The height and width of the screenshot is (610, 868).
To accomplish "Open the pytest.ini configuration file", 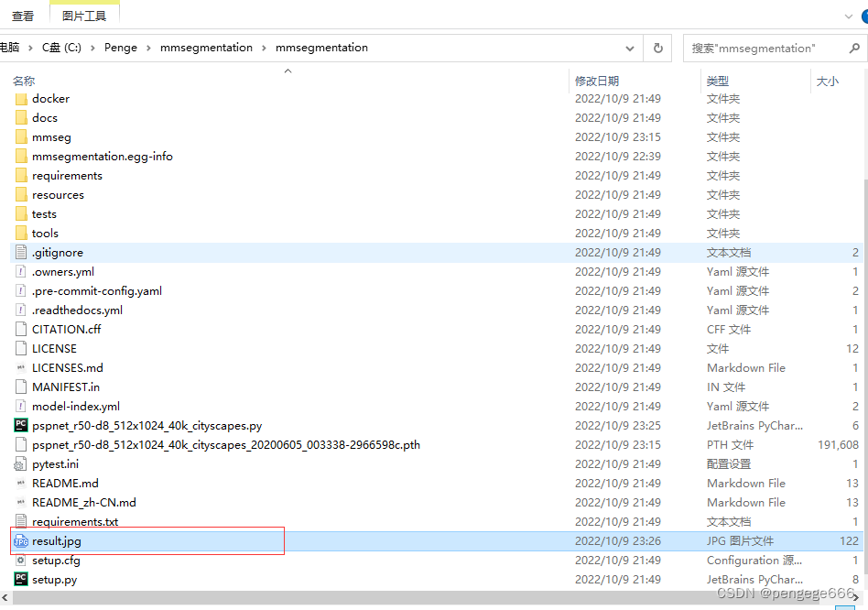I will 55,463.
